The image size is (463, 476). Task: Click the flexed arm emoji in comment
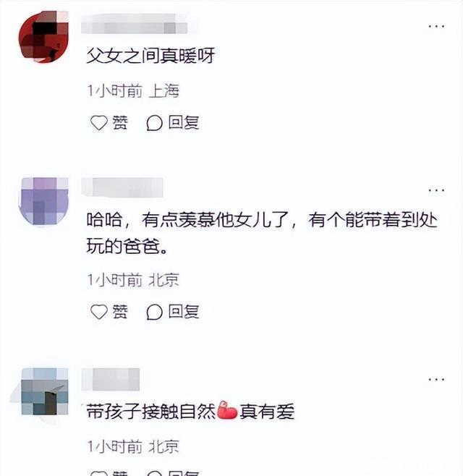[x=227, y=410]
